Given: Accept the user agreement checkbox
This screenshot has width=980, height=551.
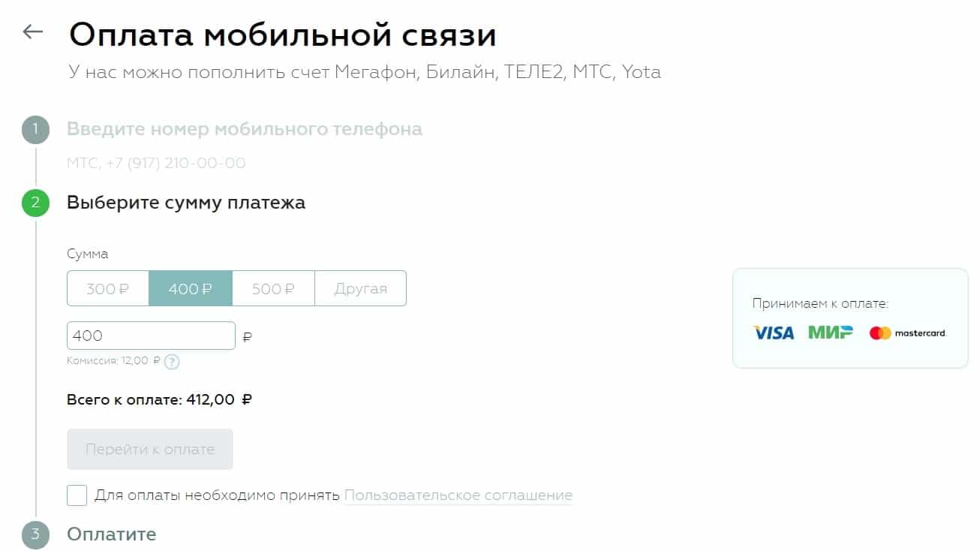Looking at the screenshot, I should (77, 495).
